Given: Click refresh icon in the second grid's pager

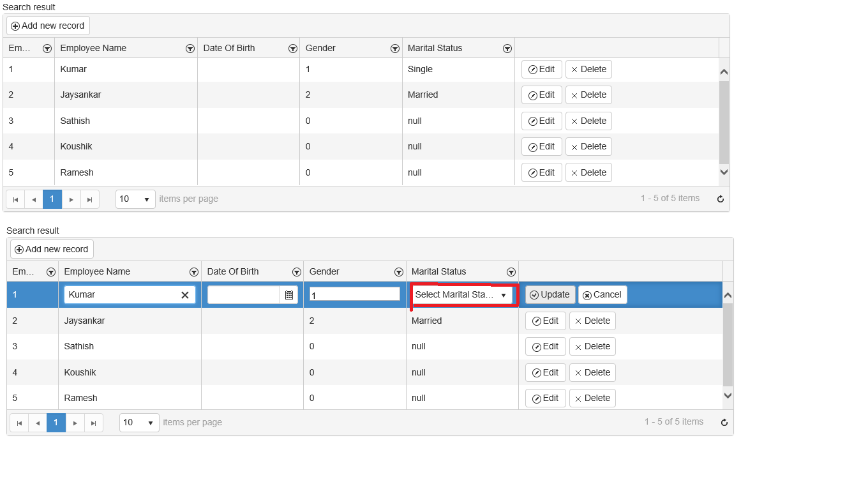Looking at the screenshot, I should tap(724, 422).
